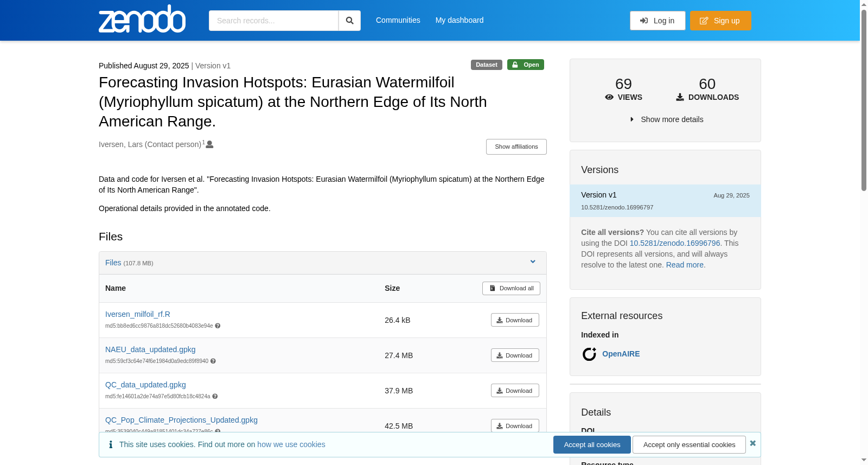868x465 pixels.
Task: Click Accept all cookies
Action: point(592,444)
